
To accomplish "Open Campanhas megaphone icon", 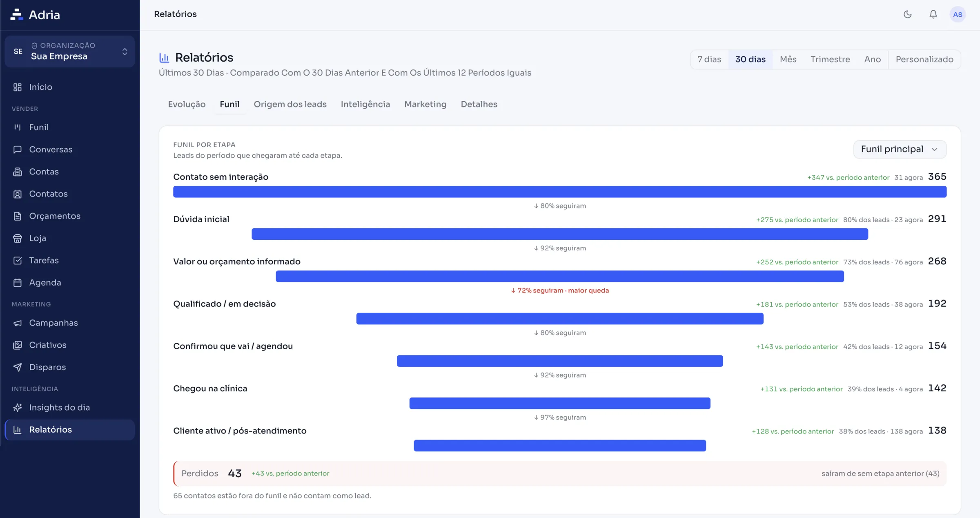I will [x=17, y=323].
